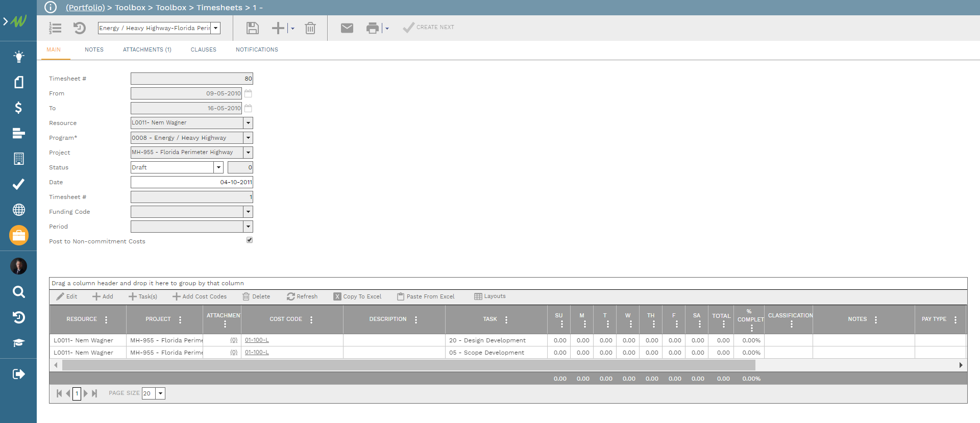
Task: Click the Date input field
Action: click(x=191, y=182)
